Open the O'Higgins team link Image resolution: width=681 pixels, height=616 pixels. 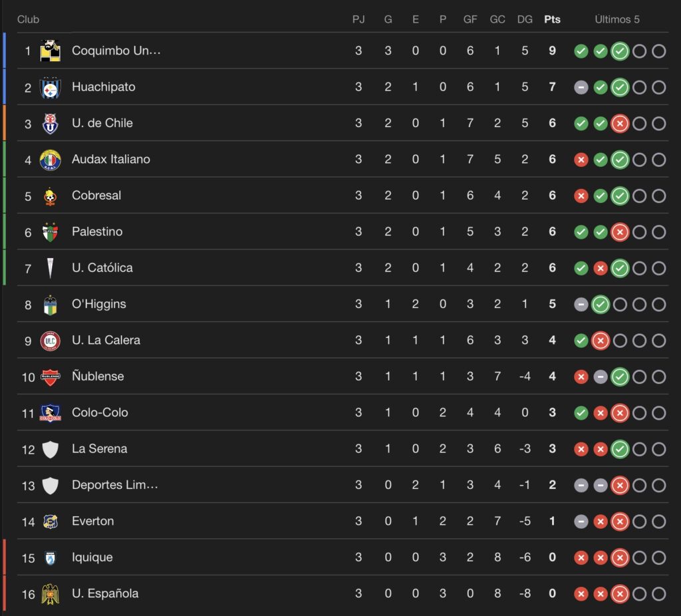pos(99,303)
